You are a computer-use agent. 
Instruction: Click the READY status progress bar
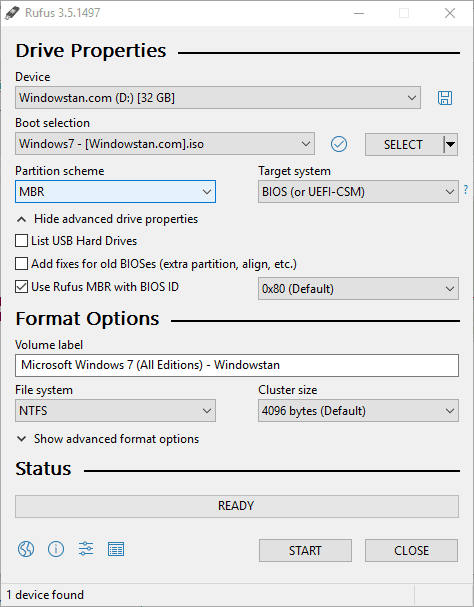[x=237, y=506]
